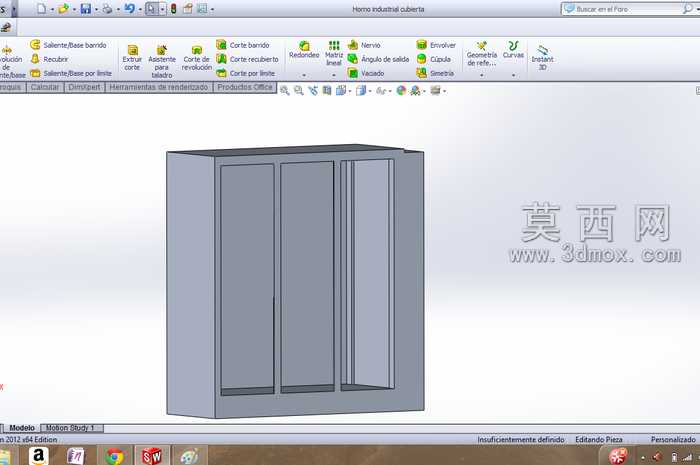Click SolidWorks icon in taskbar
The height and width of the screenshot is (465, 700).
[x=152, y=456]
